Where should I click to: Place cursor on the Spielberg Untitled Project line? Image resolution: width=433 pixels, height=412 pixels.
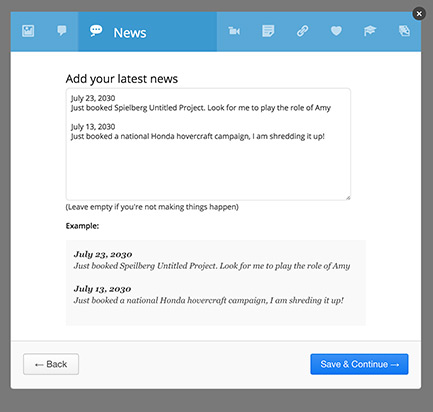(x=201, y=108)
